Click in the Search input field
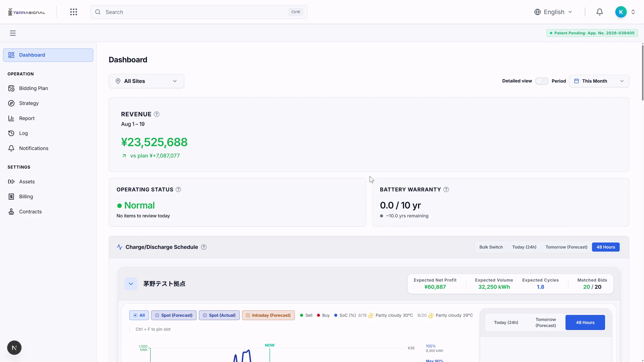 coord(199,12)
